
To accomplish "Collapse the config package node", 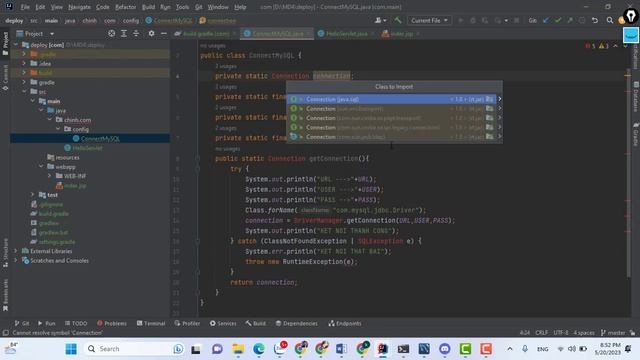I will (x=58, y=129).
